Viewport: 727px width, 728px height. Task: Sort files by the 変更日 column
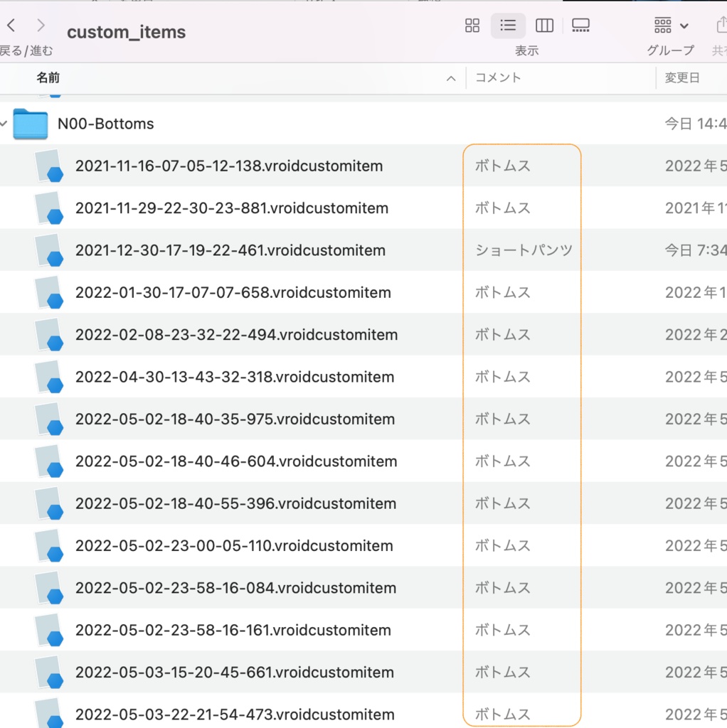point(681,78)
